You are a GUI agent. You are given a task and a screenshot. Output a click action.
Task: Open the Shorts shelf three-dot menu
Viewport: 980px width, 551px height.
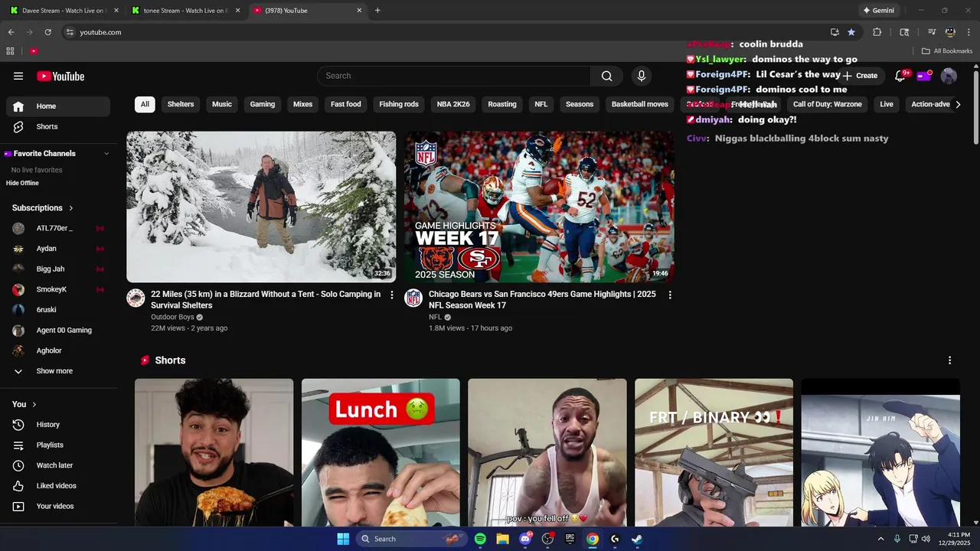(x=949, y=360)
